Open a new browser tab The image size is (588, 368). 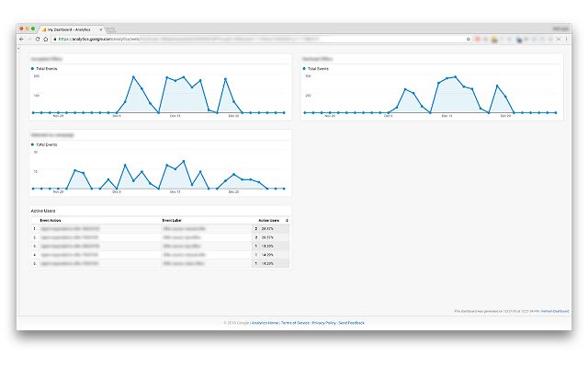click(x=111, y=29)
